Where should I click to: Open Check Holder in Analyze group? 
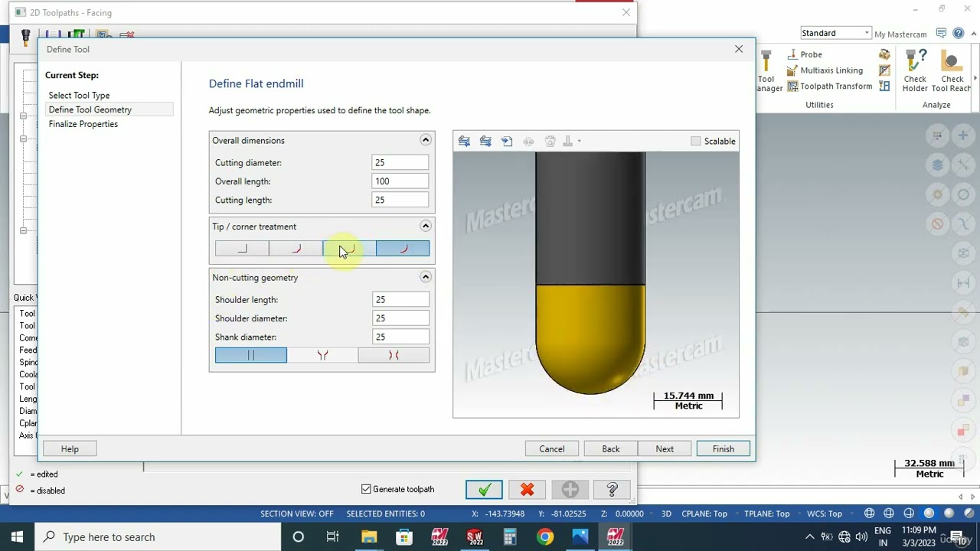tap(915, 71)
